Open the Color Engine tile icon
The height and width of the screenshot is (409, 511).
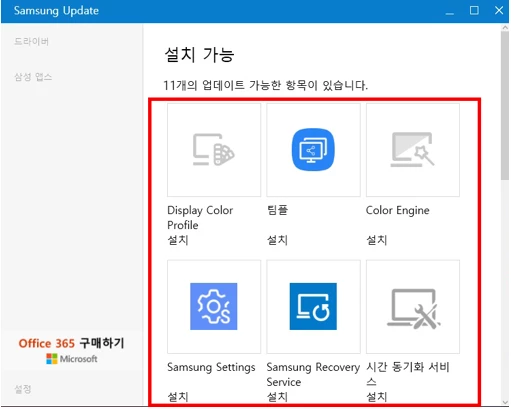pyautogui.click(x=413, y=150)
